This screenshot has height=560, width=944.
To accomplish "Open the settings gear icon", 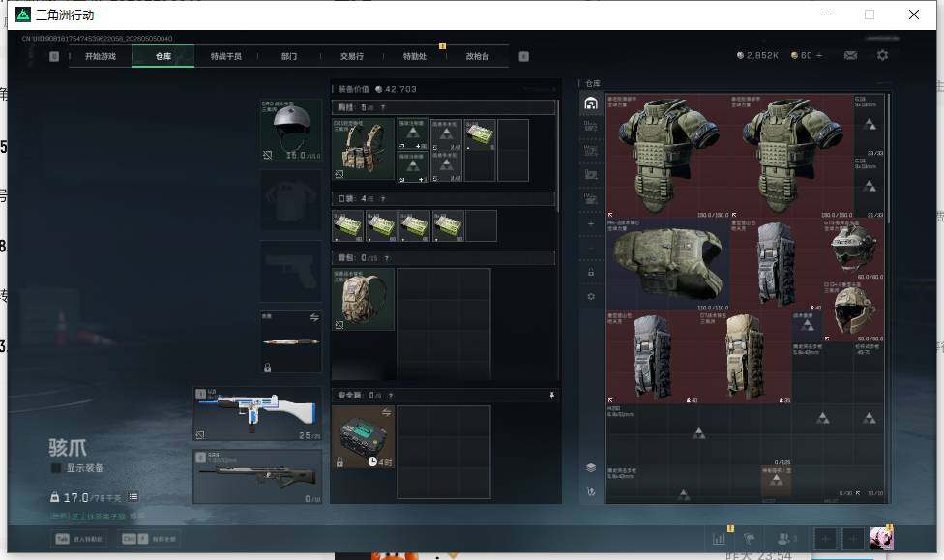I will 883,55.
